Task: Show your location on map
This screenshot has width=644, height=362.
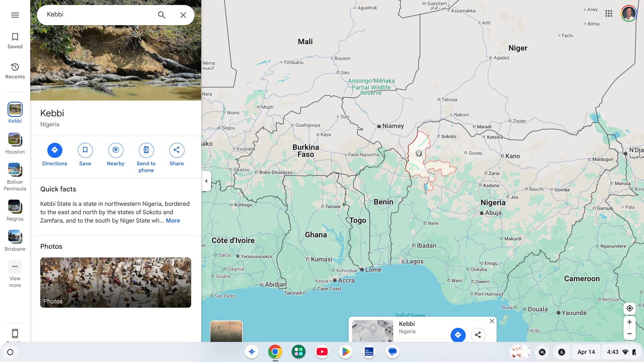Action: (630, 308)
